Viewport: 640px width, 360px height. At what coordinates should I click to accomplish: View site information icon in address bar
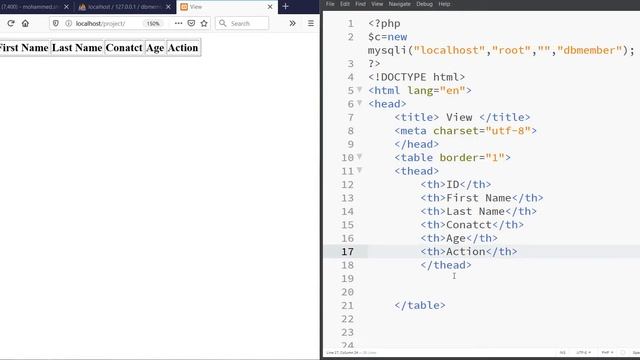point(69,23)
